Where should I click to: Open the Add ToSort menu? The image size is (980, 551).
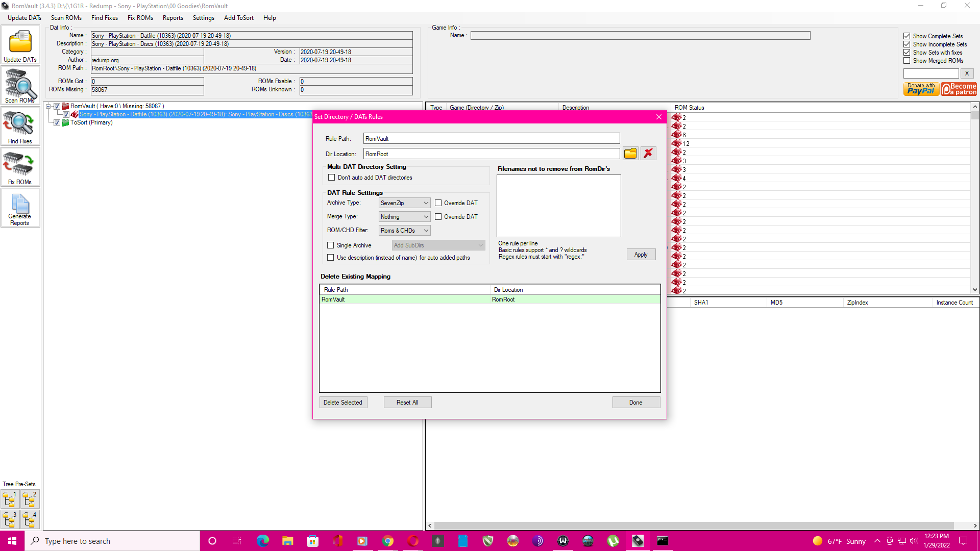tap(239, 18)
